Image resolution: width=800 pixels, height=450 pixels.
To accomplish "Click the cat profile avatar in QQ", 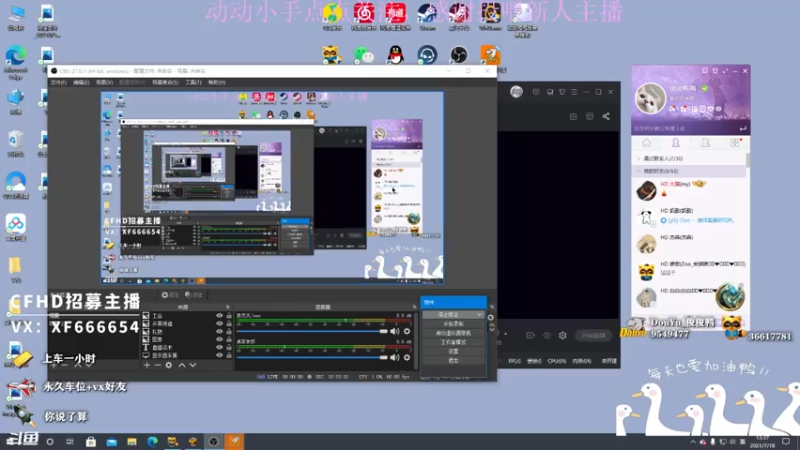I will 650,97.
